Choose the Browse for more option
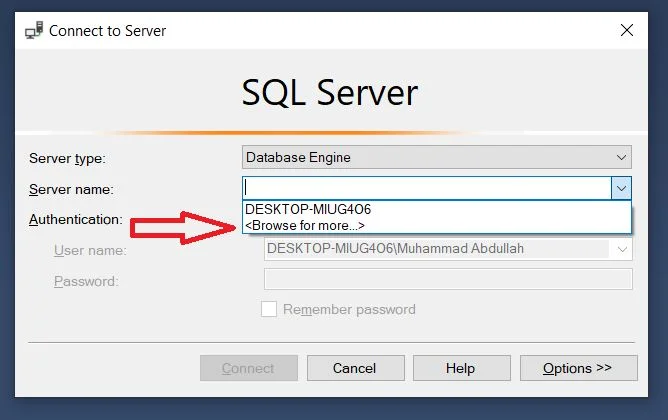This screenshot has height=420, width=668. [305, 225]
